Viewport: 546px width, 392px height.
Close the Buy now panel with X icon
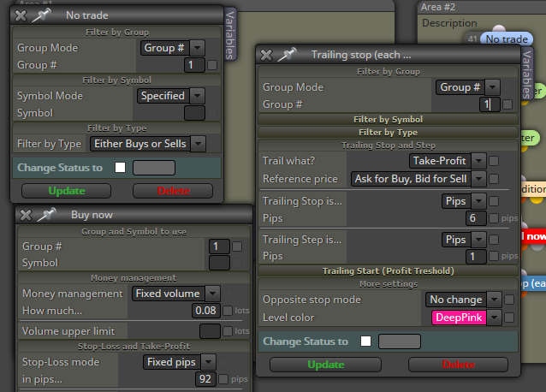click(x=27, y=215)
